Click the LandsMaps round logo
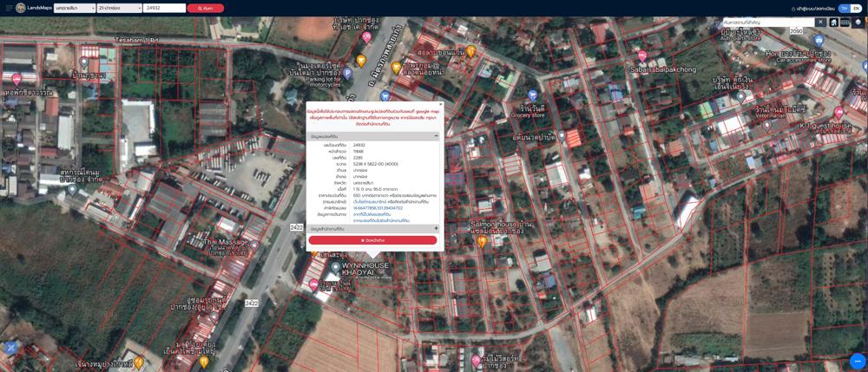Screen dimensions: 868x372 (x=21, y=9)
